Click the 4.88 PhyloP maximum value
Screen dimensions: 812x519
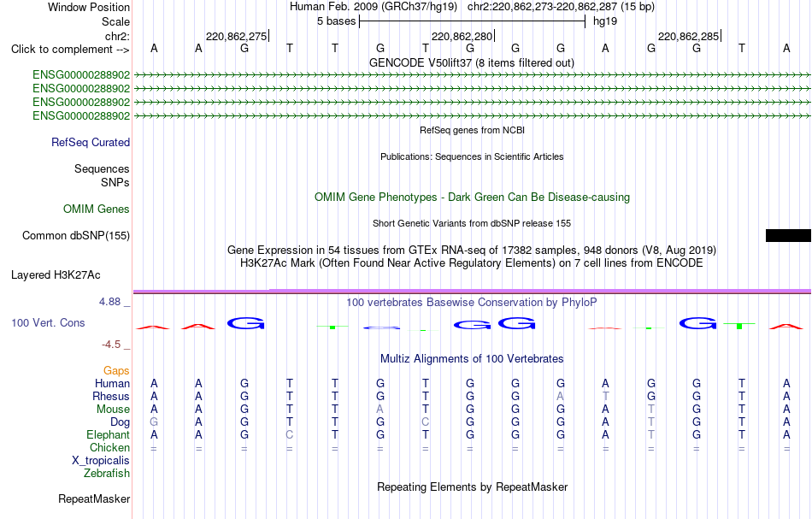pyautogui.click(x=109, y=302)
